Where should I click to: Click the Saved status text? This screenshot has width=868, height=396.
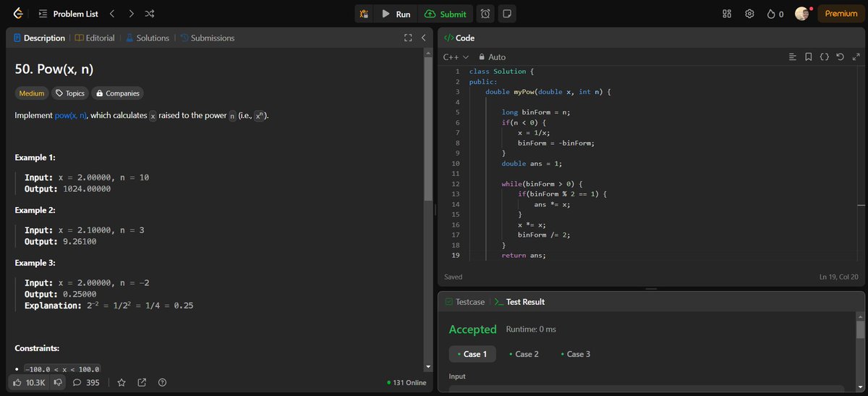453,277
